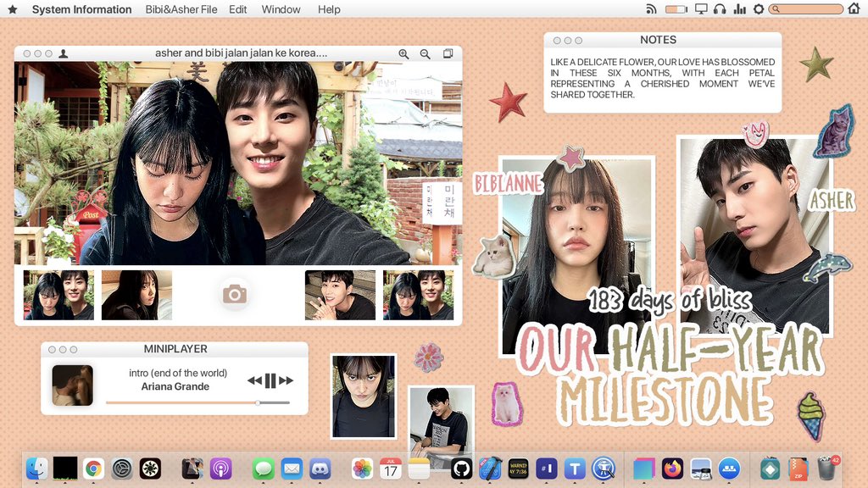
Task: Open Podcasts from the dock
Action: (x=221, y=469)
